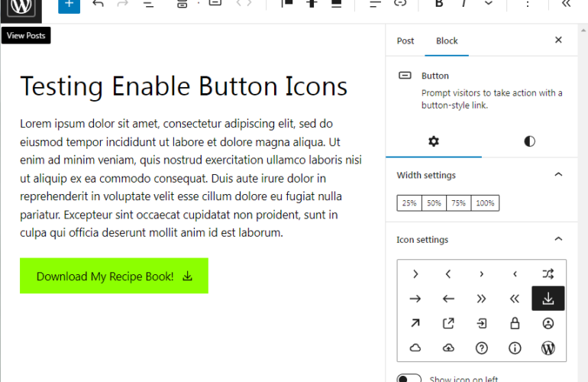
Task: Choose the WordPress logo icon in Icon settings
Action: pyautogui.click(x=548, y=348)
